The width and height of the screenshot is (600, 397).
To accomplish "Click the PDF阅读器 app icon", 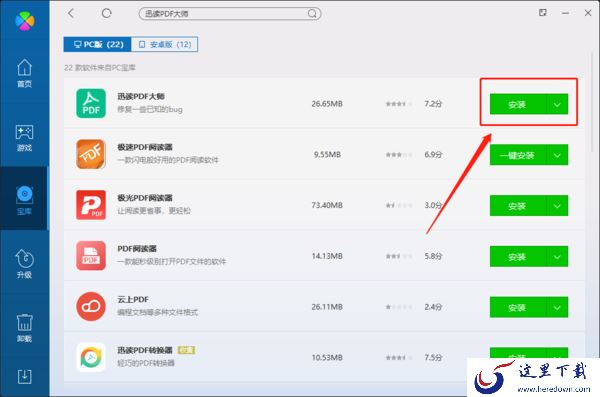I will coord(91,256).
